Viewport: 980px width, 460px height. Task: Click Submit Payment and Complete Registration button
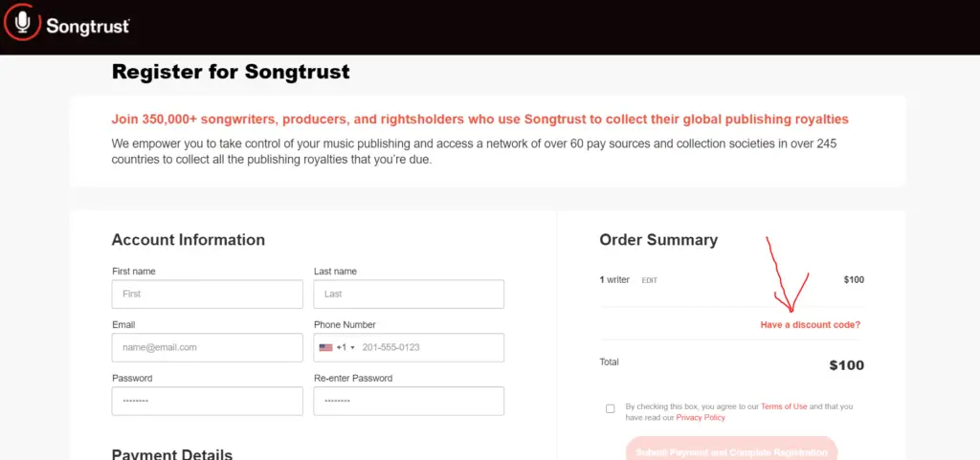coord(731,450)
